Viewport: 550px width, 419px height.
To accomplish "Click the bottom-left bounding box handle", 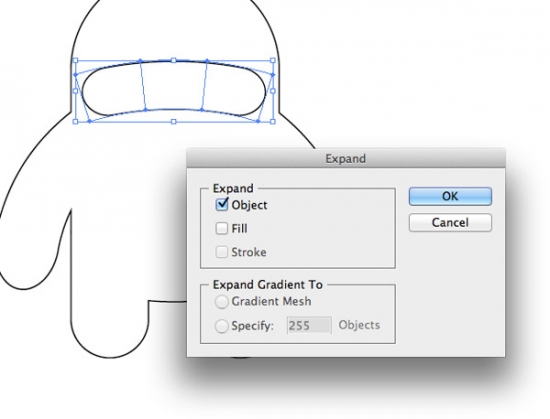I will coord(75,122).
